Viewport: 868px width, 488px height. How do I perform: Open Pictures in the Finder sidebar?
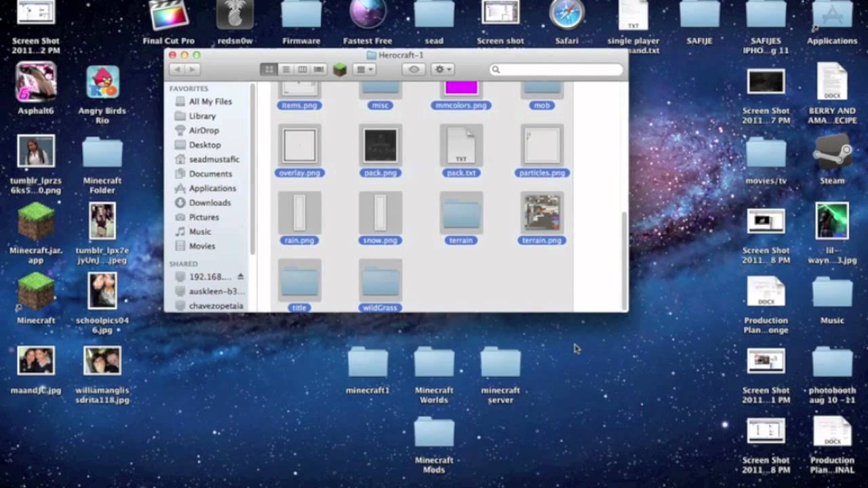pyautogui.click(x=203, y=217)
